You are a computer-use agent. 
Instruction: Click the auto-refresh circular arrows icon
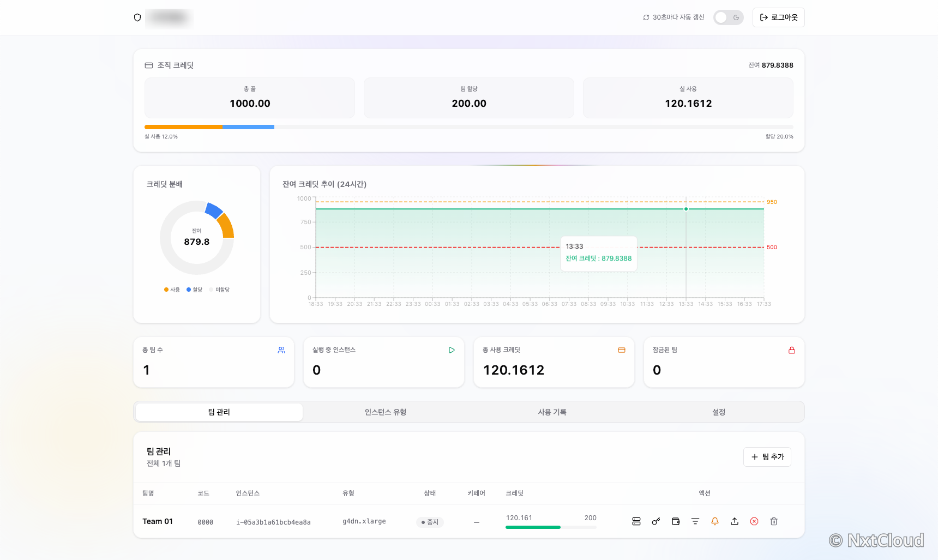tap(646, 17)
